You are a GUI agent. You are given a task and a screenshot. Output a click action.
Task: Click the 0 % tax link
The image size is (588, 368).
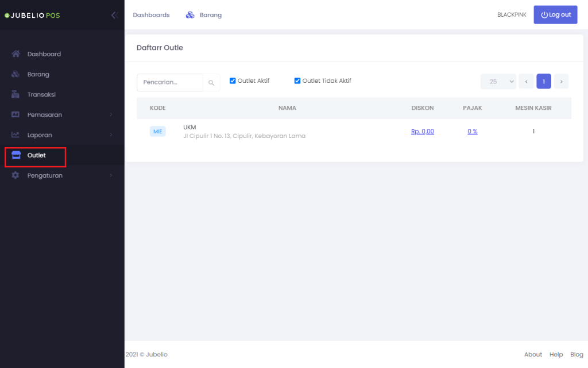473,132
